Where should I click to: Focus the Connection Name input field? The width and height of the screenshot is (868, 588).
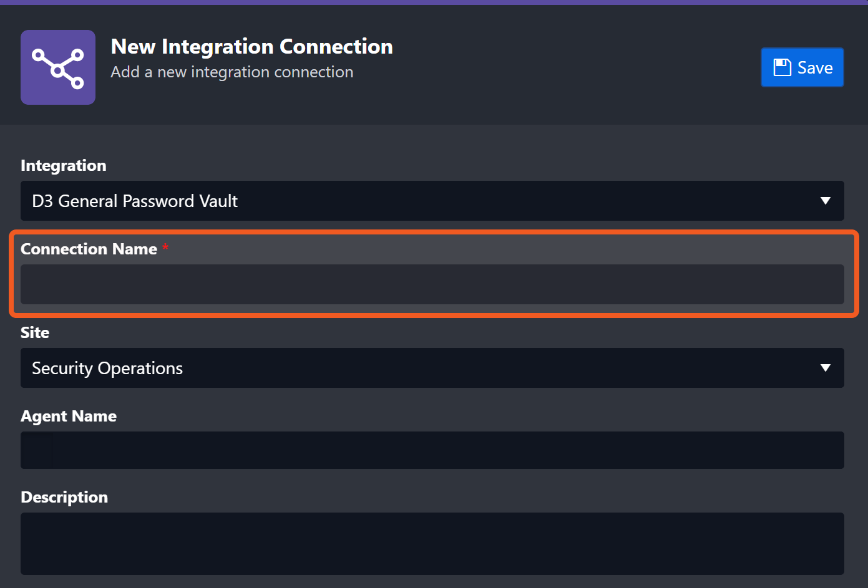432,284
